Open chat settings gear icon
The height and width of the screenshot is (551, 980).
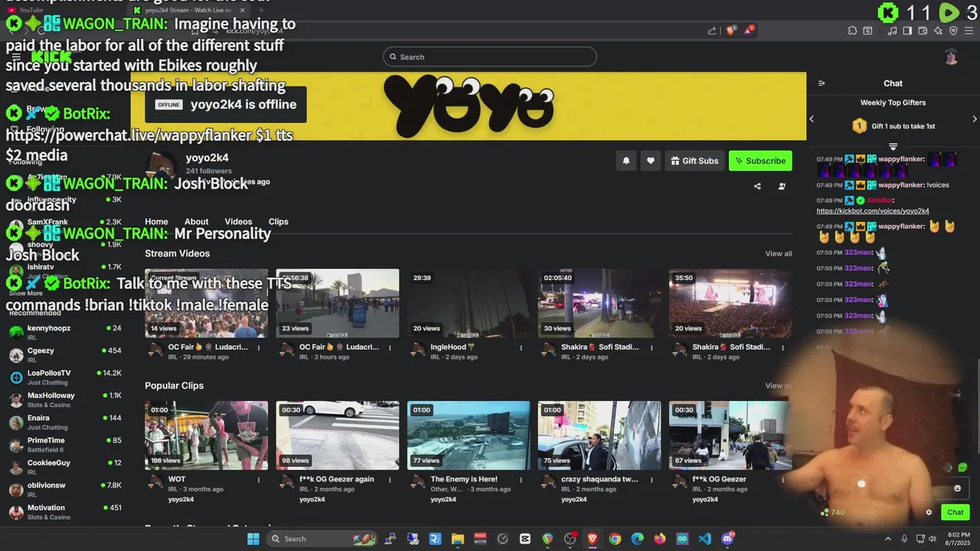(x=929, y=513)
